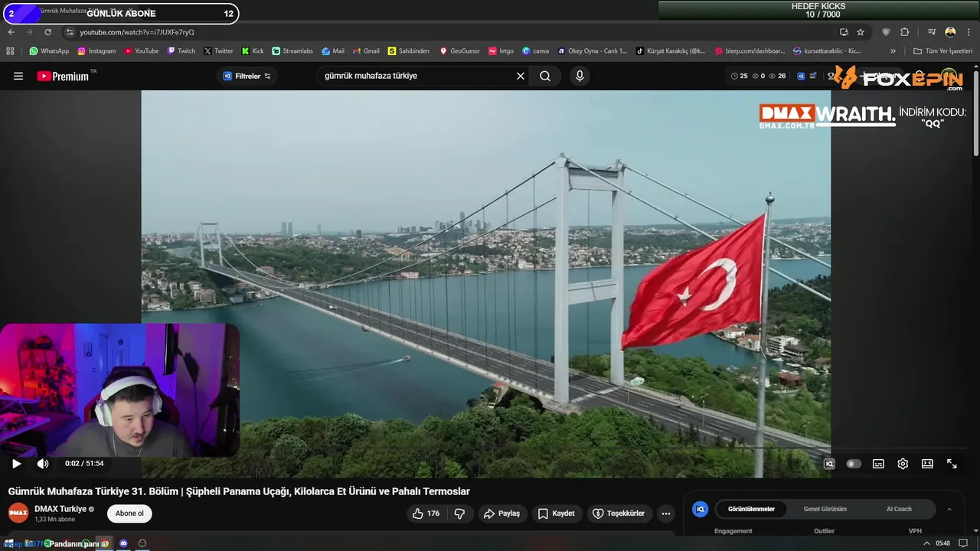Toggle the autoplay switch in the player
The width and height of the screenshot is (980, 551).
coord(854,464)
